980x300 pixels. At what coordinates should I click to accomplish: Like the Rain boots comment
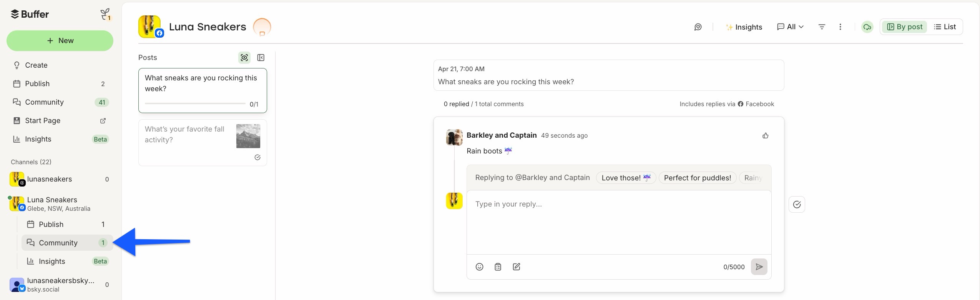click(x=766, y=135)
